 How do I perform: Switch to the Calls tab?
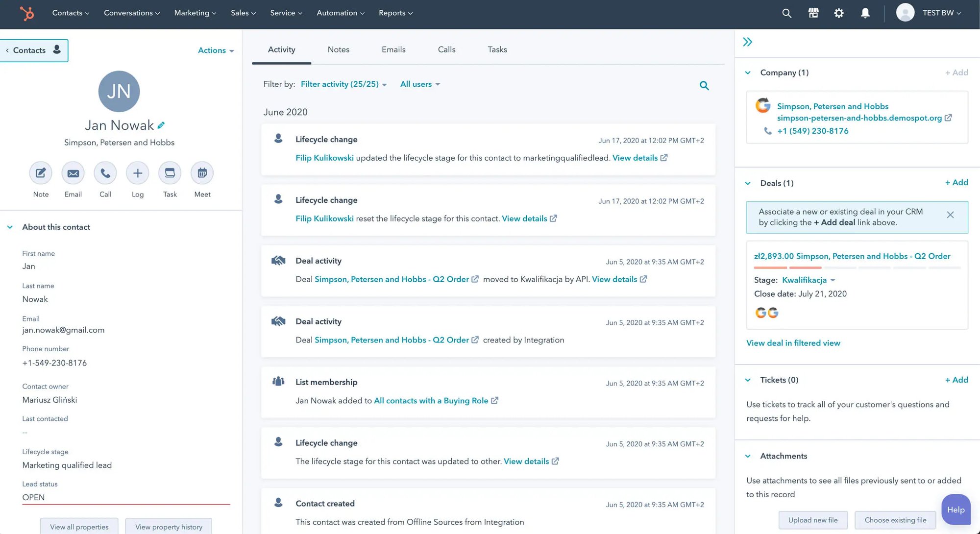click(446, 49)
